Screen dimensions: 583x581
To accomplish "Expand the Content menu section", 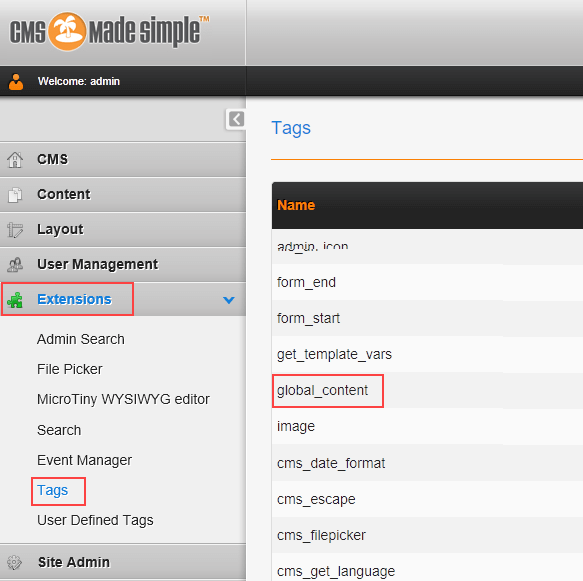I will coord(123,195).
